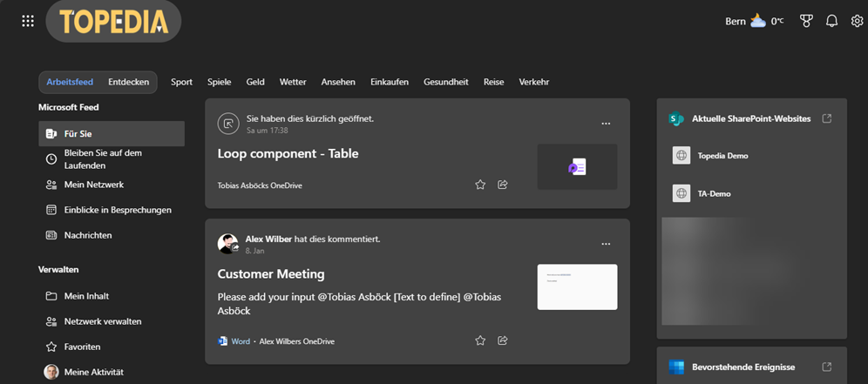
Task: Open Bevorstehende Ereignisse in new window
Action: [826, 367]
